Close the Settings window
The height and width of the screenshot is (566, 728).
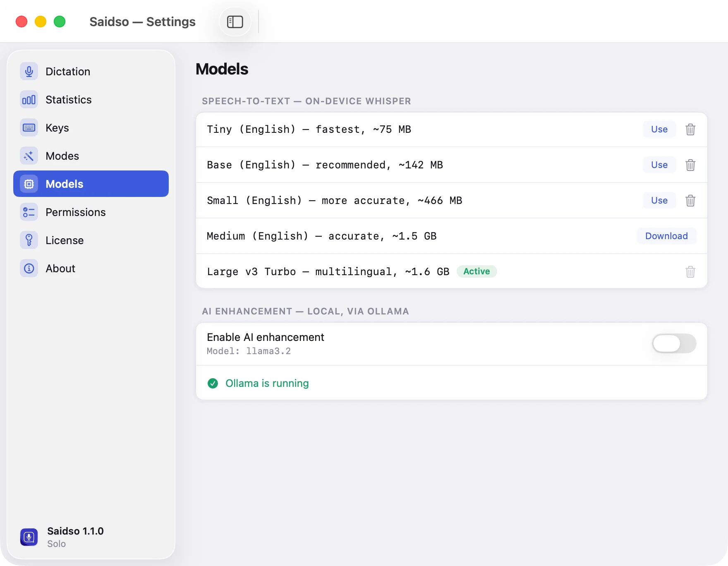22,22
